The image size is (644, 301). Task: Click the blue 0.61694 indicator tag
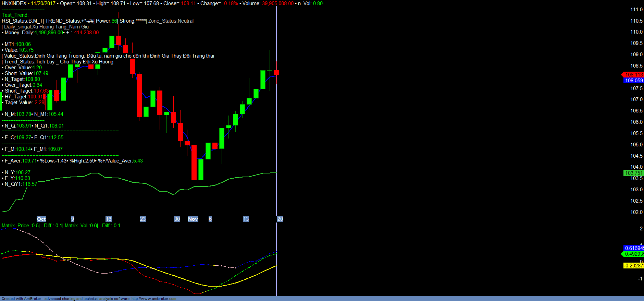633,248
